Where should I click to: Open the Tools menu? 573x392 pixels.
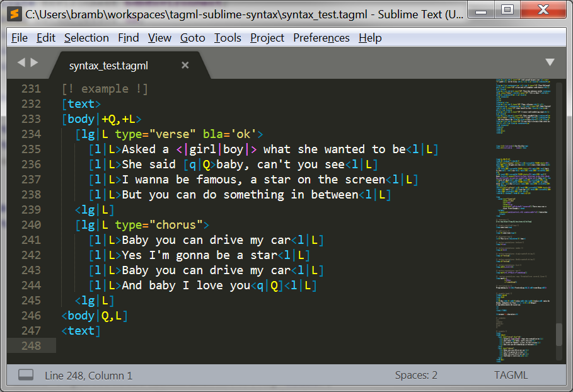[228, 38]
